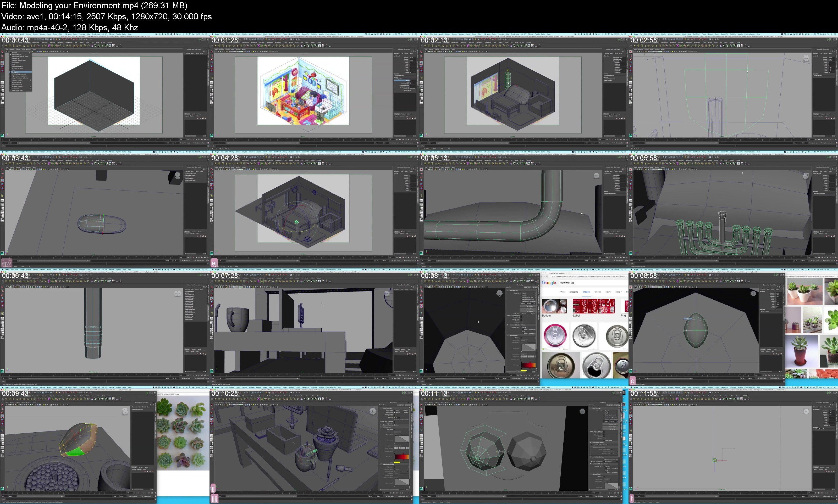Select the Images tab in Google results

(586, 292)
